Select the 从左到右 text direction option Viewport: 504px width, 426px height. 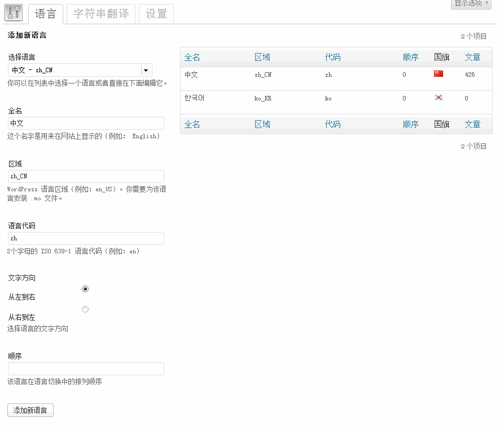click(85, 288)
